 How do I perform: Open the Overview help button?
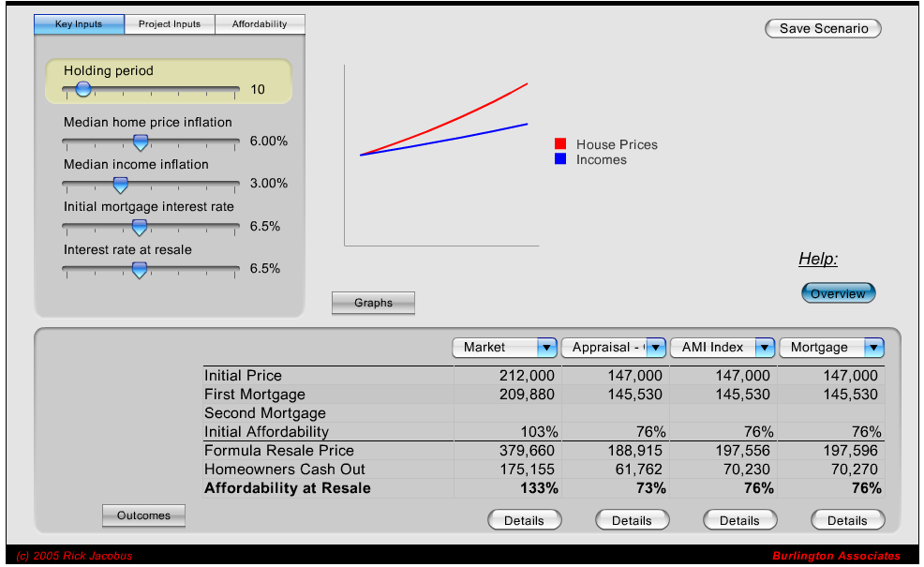tap(837, 292)
